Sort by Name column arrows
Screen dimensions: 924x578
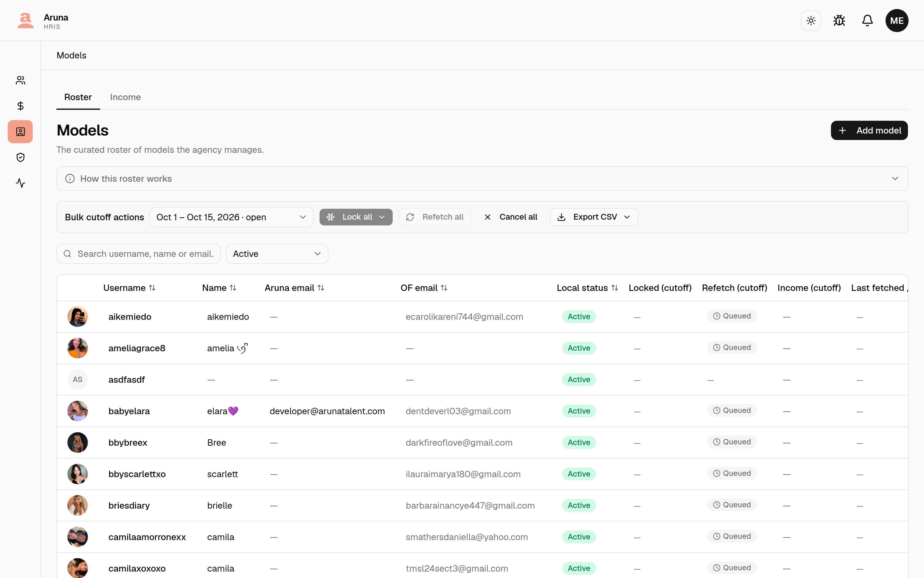233,288
